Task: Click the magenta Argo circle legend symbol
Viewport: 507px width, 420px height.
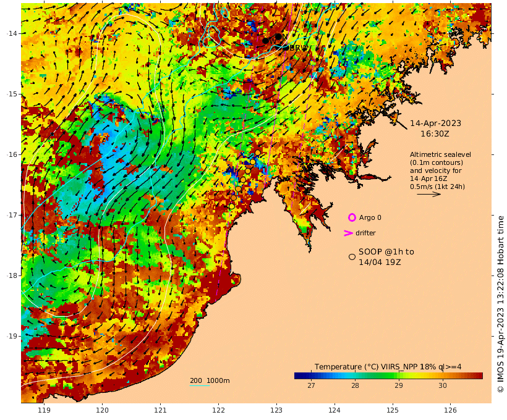Action: (x=352, y=217)
